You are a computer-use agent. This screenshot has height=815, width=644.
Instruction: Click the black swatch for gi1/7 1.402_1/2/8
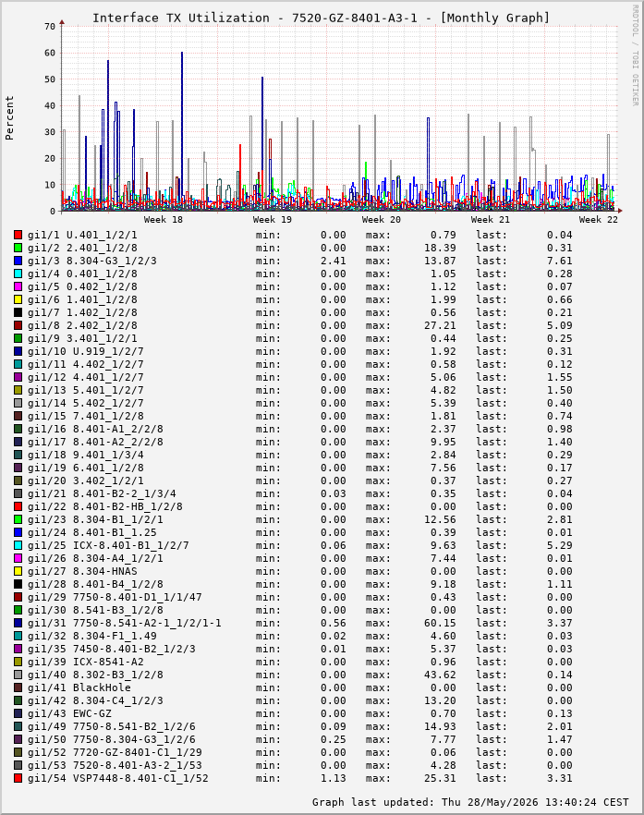(18, 313)
